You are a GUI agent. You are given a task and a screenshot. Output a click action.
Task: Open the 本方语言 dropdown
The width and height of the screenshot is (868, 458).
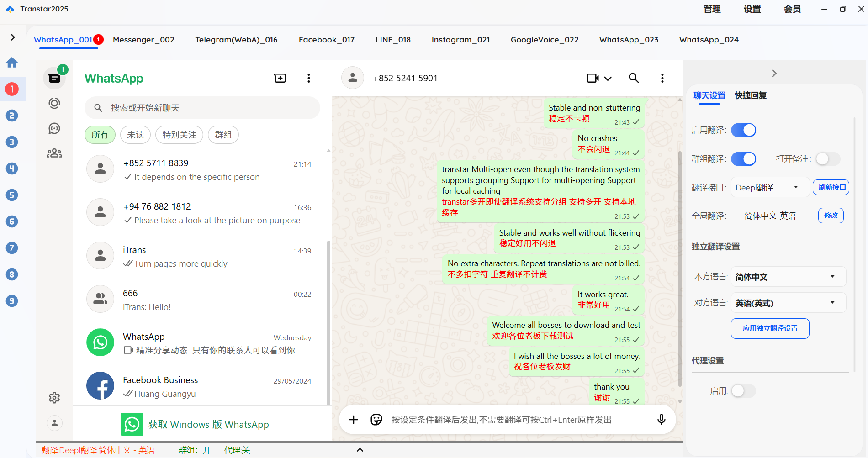[x=788, y=277]
